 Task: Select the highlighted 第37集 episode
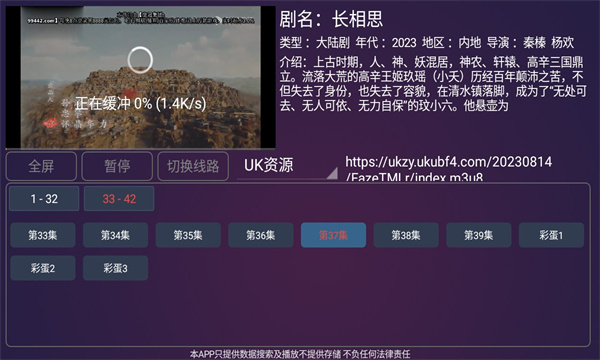333,235
